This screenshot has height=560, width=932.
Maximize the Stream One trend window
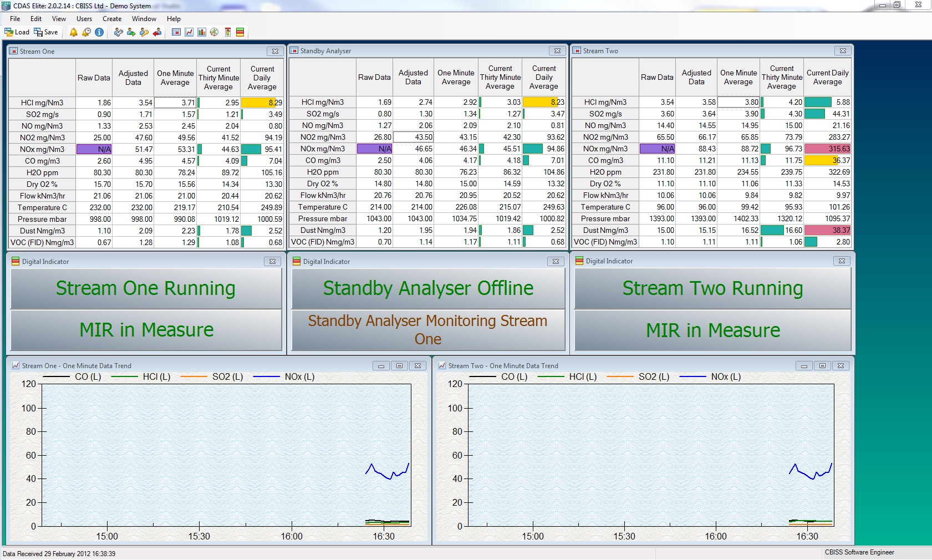coord(399,365)
